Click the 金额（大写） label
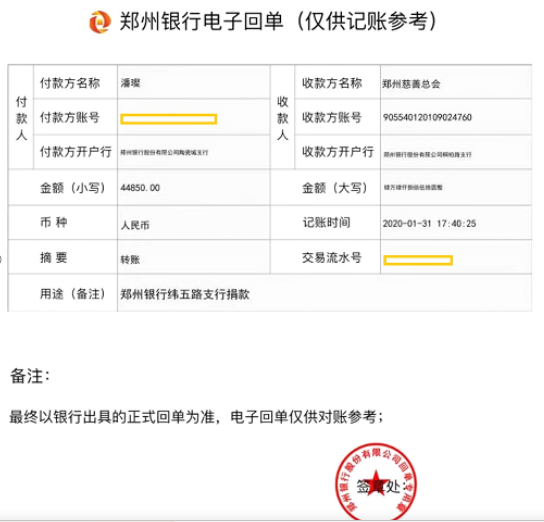544x522 pixels. (x=334, y=188)
